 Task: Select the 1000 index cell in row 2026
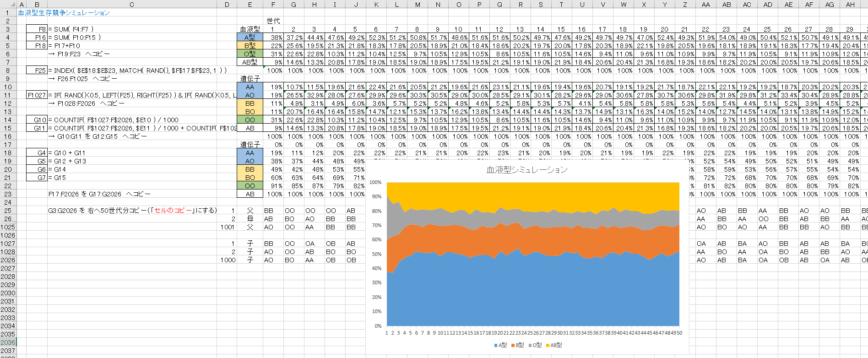[x=227, y=260]
